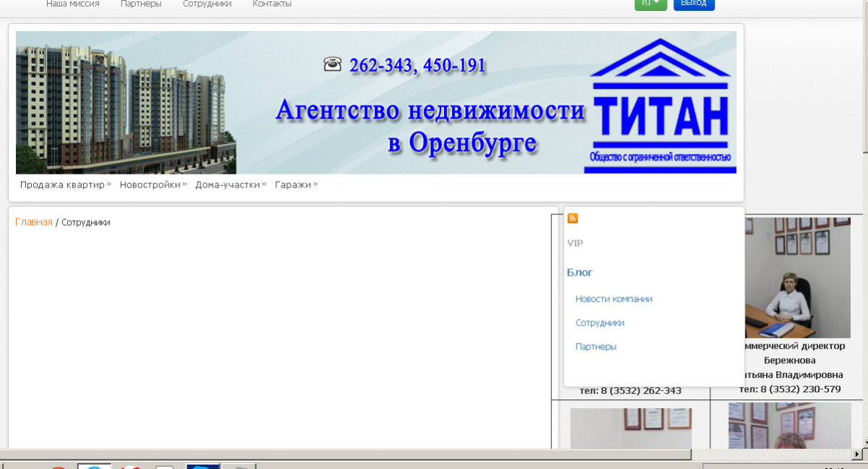Image resolution: width=868 pixels, height=469 pixels.
Task: Click the horizontal scrollbar at the page bottom
Action: [x=346, y=455]
